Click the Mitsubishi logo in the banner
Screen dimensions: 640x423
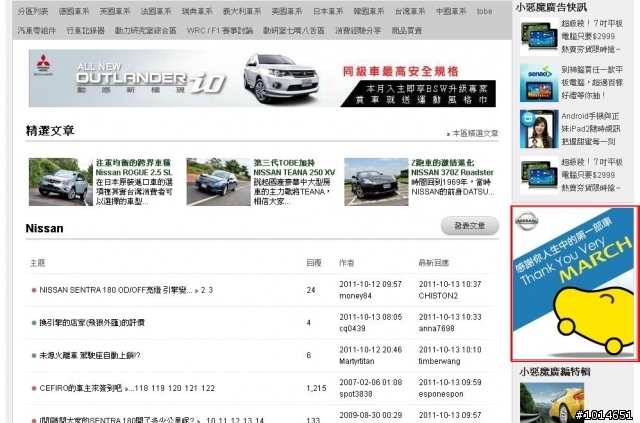(43, 63)
